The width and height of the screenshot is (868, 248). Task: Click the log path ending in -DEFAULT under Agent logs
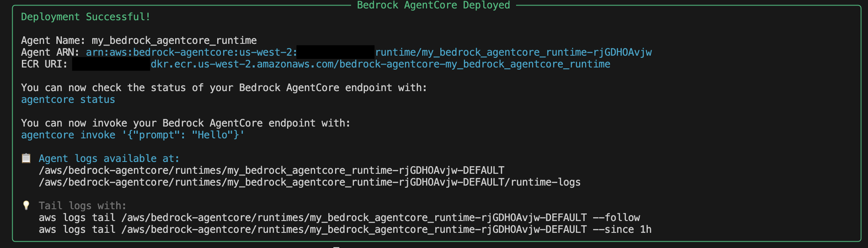point(272,170)
